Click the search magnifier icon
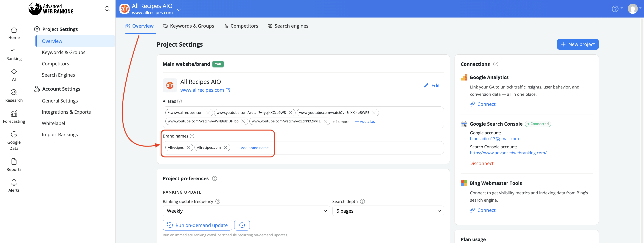Image resolution: width=644 pixels, height=243 pixels. click(107, 9)
